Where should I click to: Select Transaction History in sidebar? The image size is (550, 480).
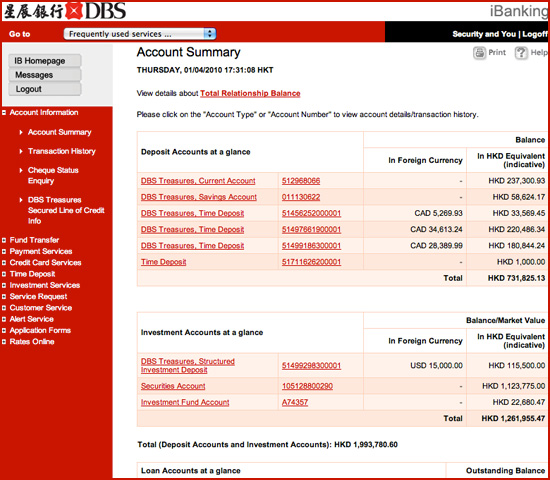(x=61, y=151)
